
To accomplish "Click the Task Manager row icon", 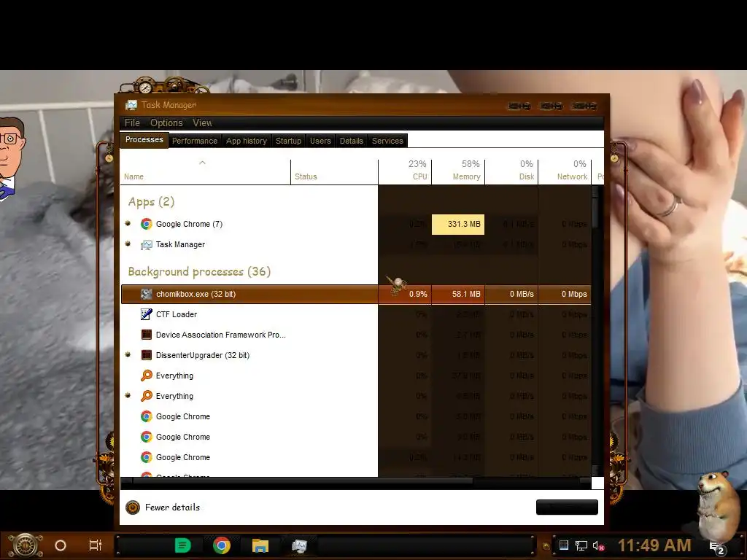I will [x=146, y=245].
